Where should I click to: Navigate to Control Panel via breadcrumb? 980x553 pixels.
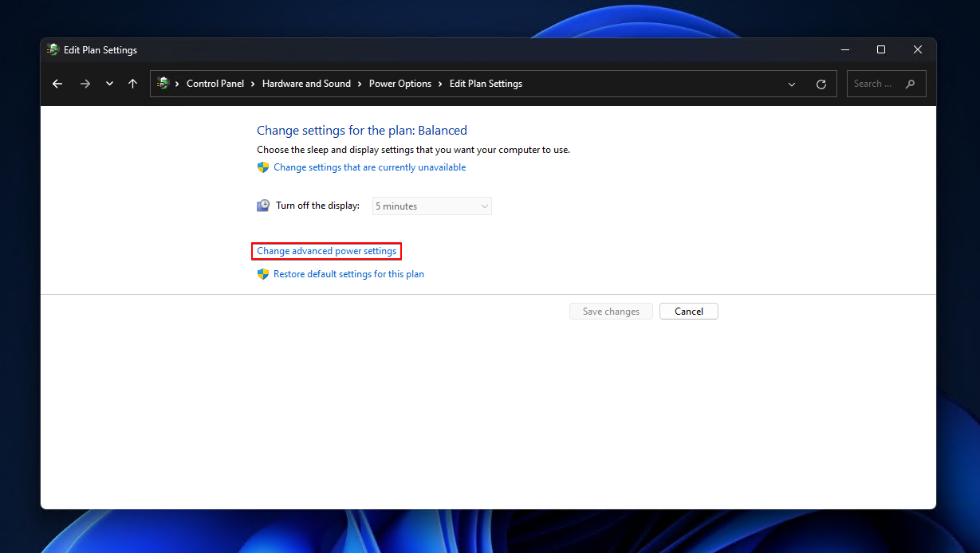[x=215, y=83]
